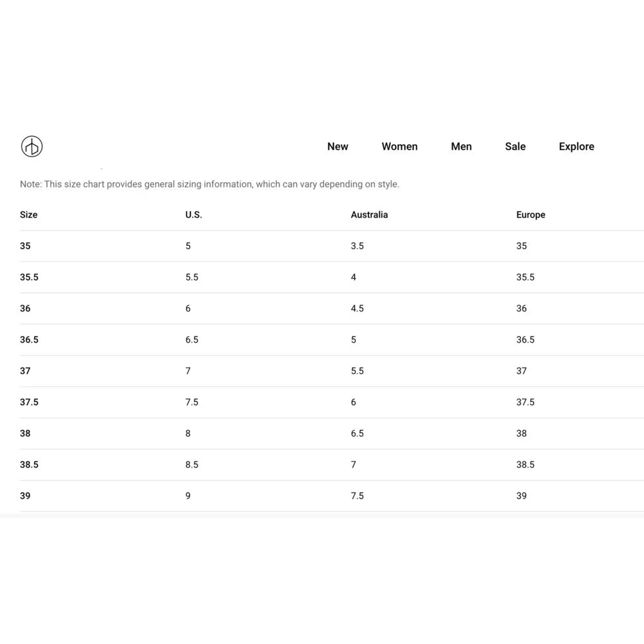Click the brand logo icon
The width and height of the screenshot is (644, 644).
point(32,146)
